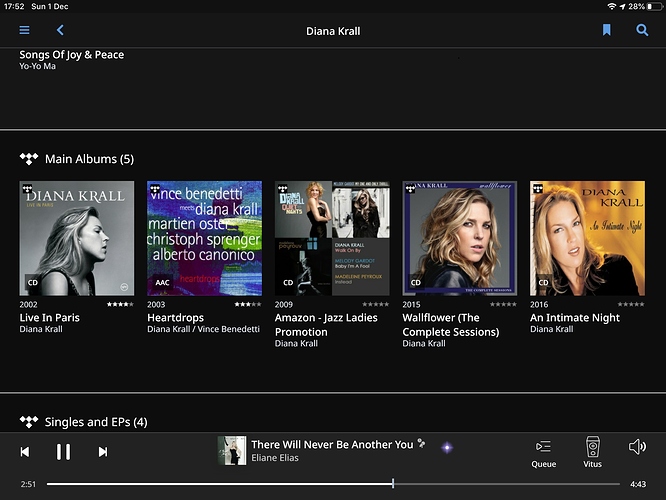Select the Vitus audio zone
Screen dimensions: 666x500
point(592,452)
